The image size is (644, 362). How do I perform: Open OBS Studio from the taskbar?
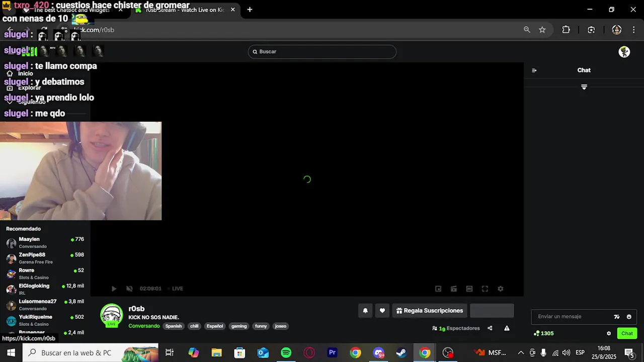click(448, 353)
